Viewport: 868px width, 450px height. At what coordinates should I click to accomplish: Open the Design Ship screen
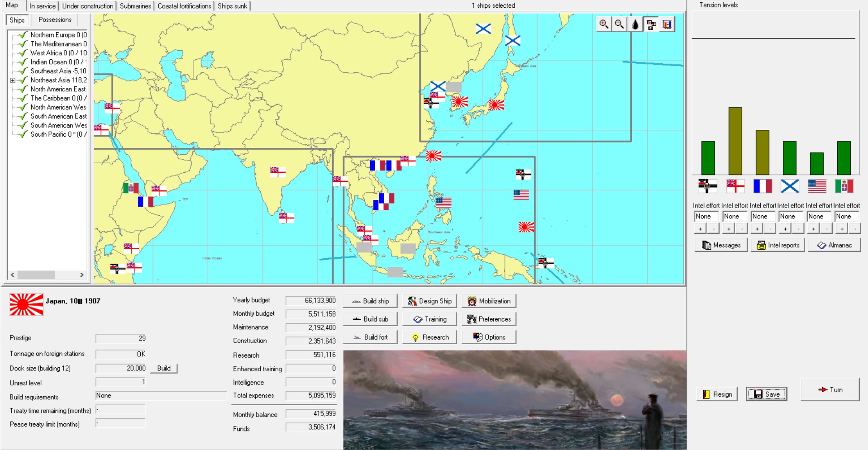click(x=429, y=301)
